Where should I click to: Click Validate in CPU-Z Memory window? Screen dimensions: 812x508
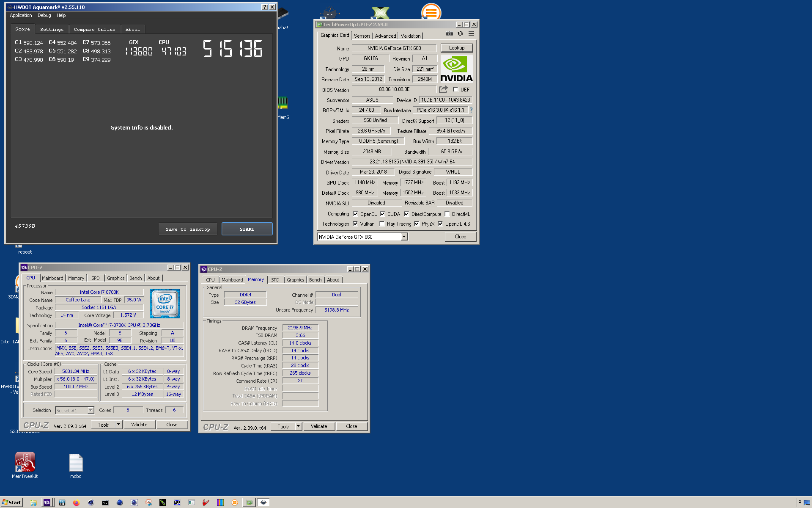[x=319, y=426]
